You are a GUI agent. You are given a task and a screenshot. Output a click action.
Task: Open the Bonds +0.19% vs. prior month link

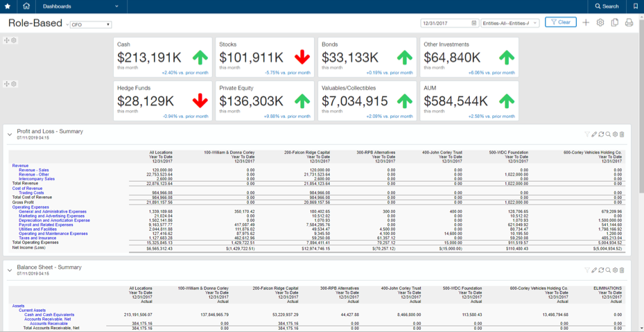[390, 73]
